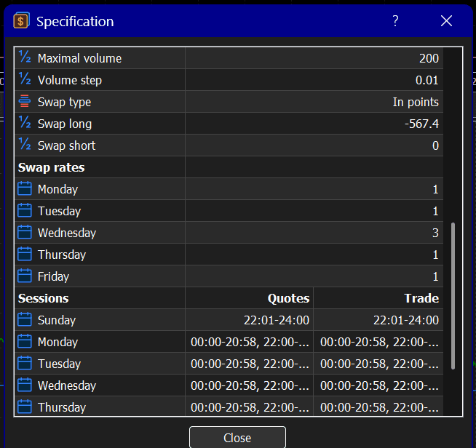This screenshot has width=476, height=448.
Task: Click the calendar icon for Tuesday swap rate
Action: [25, 210]
